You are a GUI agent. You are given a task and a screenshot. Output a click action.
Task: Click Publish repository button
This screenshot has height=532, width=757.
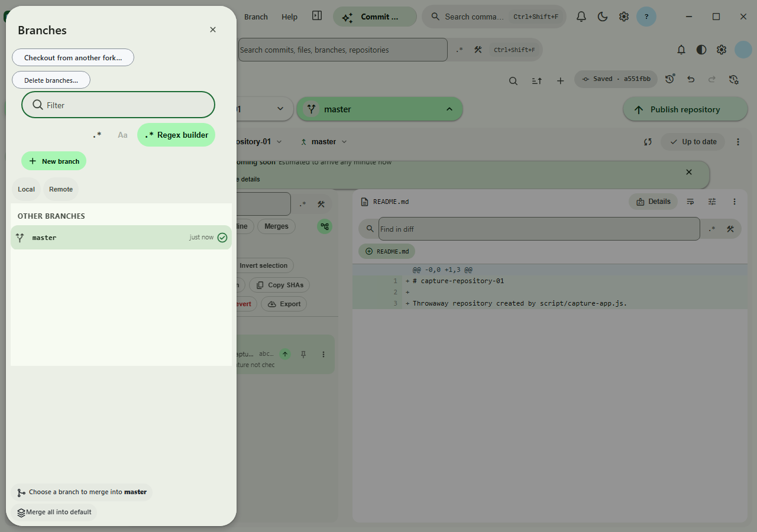coord(685,109)
